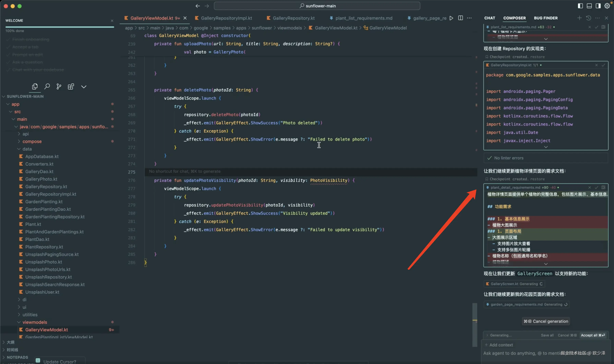Viewport: 614px width, 364px height.
Task: Expand the plant_list_requirements.md diff block
Action: tap(546, 39)
